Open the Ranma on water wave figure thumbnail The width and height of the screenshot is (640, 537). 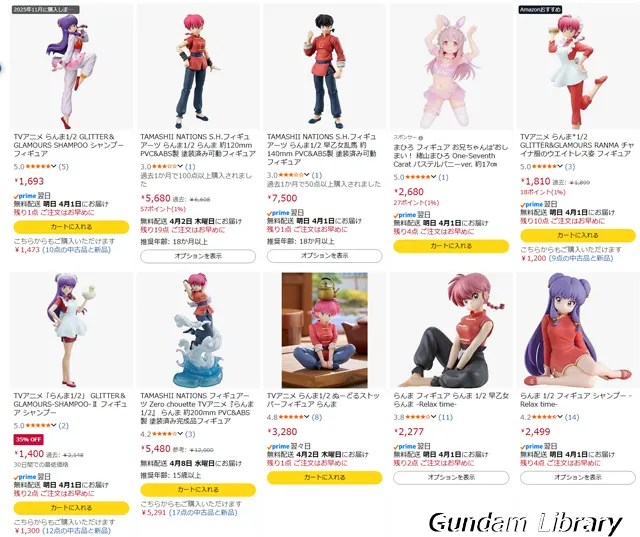198,330
